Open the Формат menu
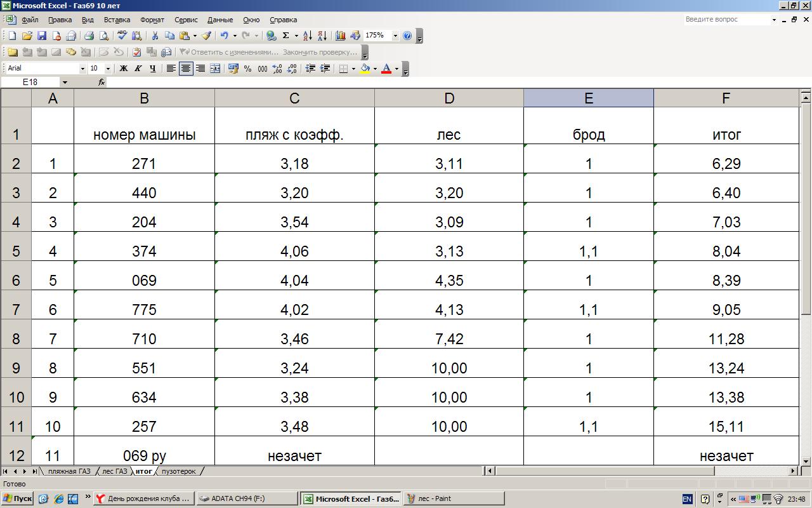Screen dimensions: 812x508 [152, 20]
